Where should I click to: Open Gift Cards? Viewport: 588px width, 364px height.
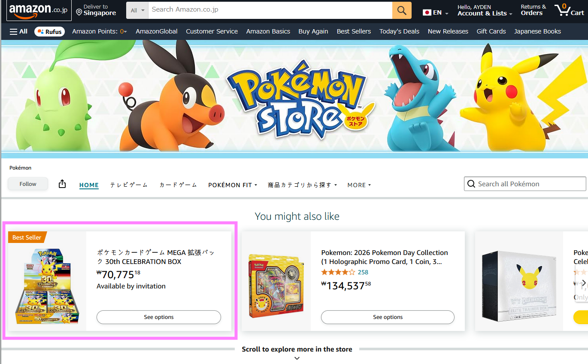[491, 31]
